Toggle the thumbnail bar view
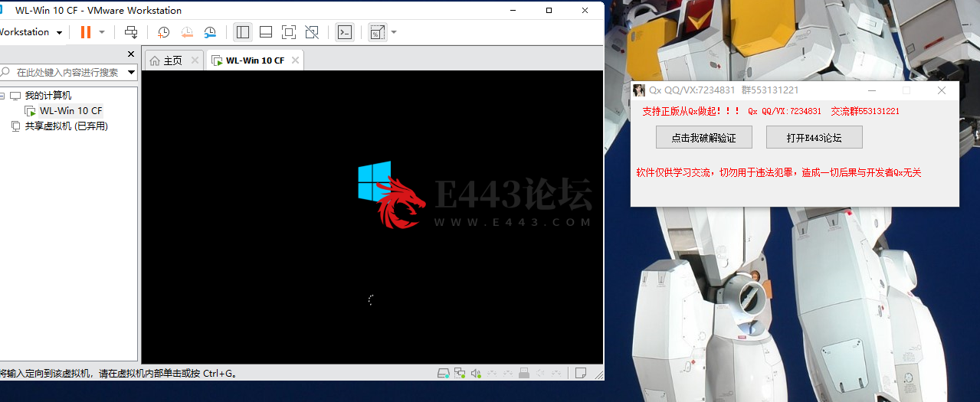Image resolution: width=980 pixels, height=402 pixels. pyautogui.click(x=266, y=32)
